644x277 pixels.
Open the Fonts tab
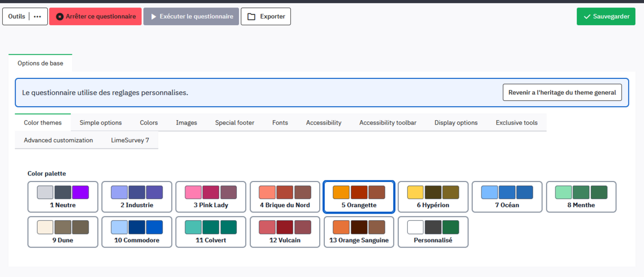(x=280, y=122)
